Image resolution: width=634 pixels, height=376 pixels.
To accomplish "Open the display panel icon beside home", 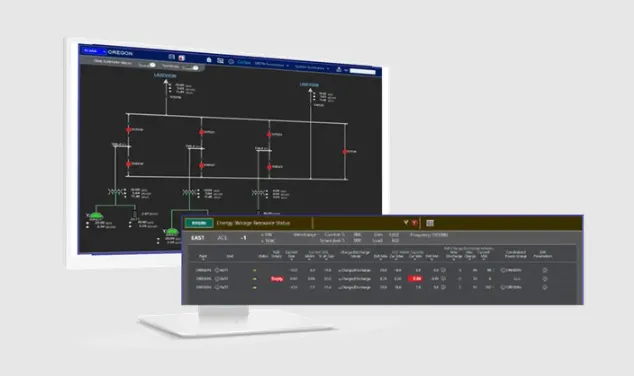I will click(x=220, y=61).
